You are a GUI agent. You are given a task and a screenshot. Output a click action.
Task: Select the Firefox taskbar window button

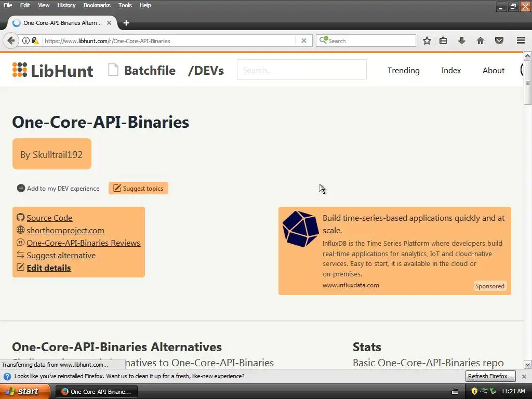(x=96, y=392)
